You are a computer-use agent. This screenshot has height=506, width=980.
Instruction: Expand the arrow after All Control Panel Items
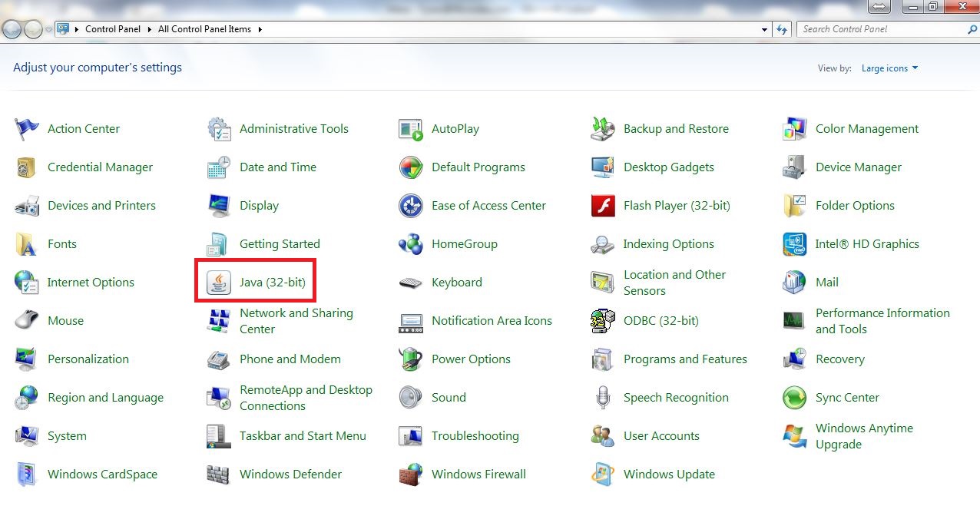pos(260,29)
